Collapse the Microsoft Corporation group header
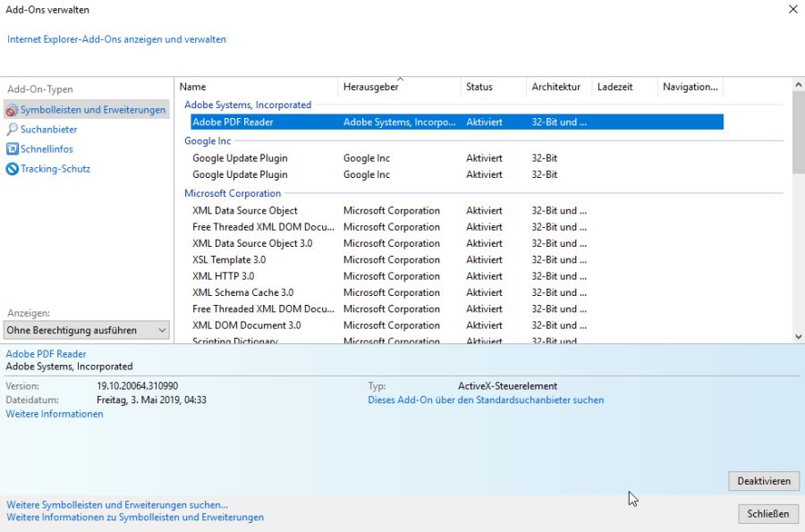The height and width of the screenshot is (532, 805). point(233,193)
